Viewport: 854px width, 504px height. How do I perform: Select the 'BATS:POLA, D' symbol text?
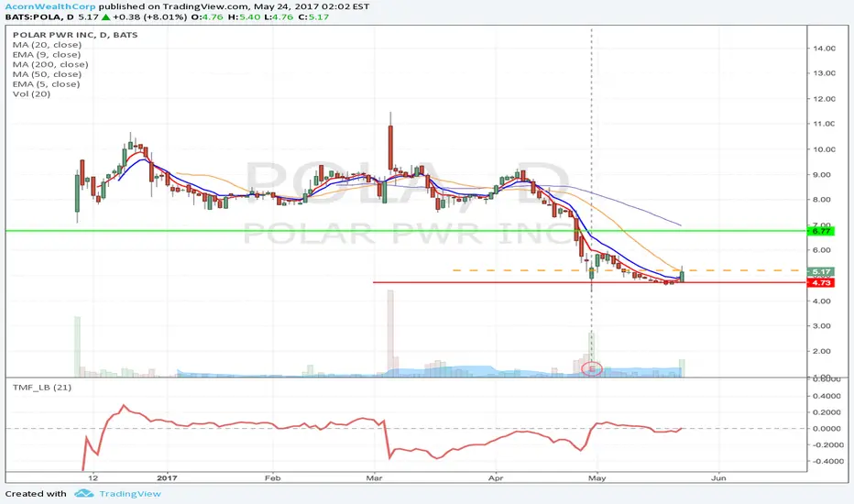point(39,16)
